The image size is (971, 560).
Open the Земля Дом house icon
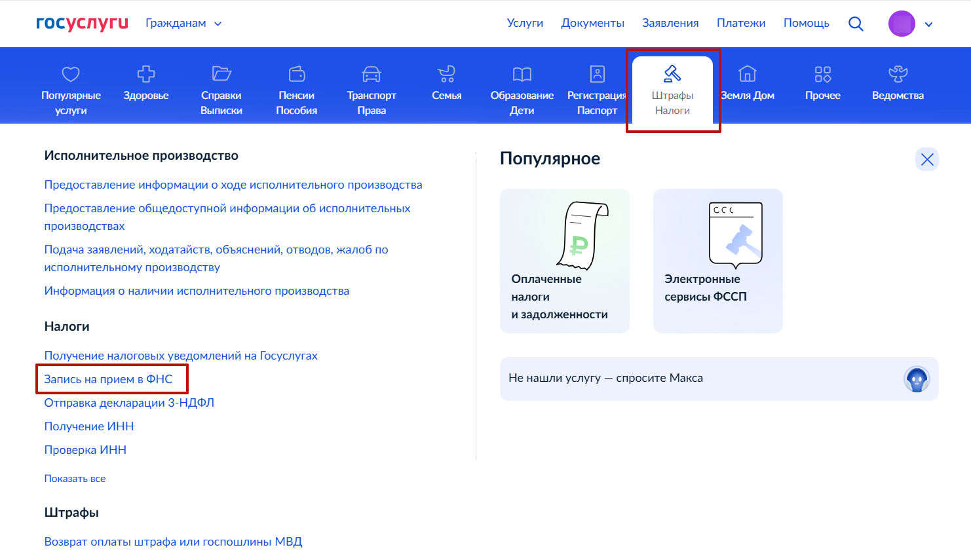(x=748, y=74)
